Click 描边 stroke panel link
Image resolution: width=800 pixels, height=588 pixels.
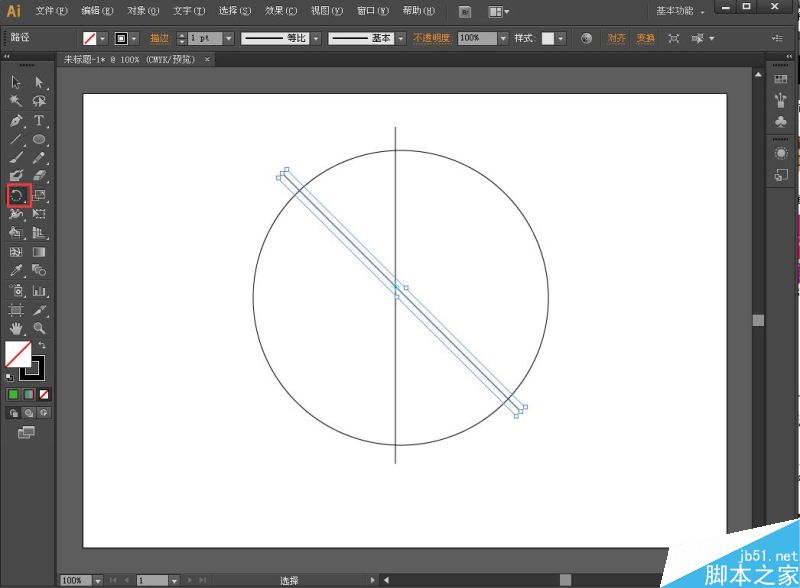160,38
